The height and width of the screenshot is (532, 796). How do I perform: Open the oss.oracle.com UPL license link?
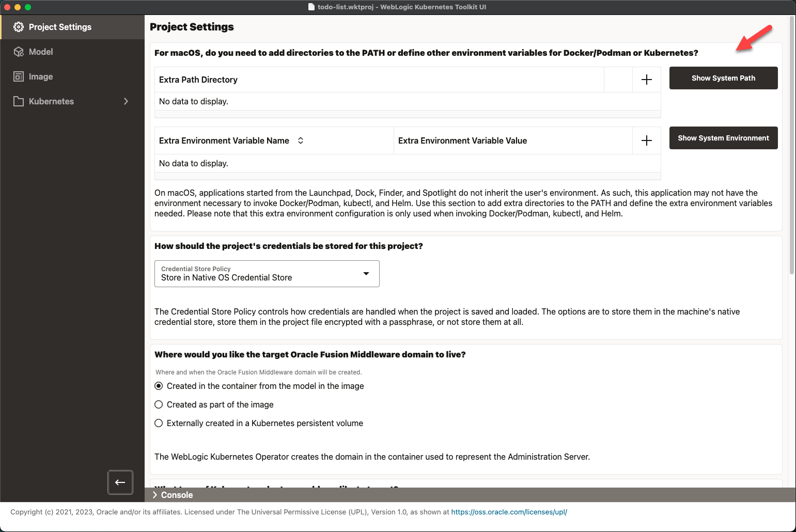coord(509,512)
